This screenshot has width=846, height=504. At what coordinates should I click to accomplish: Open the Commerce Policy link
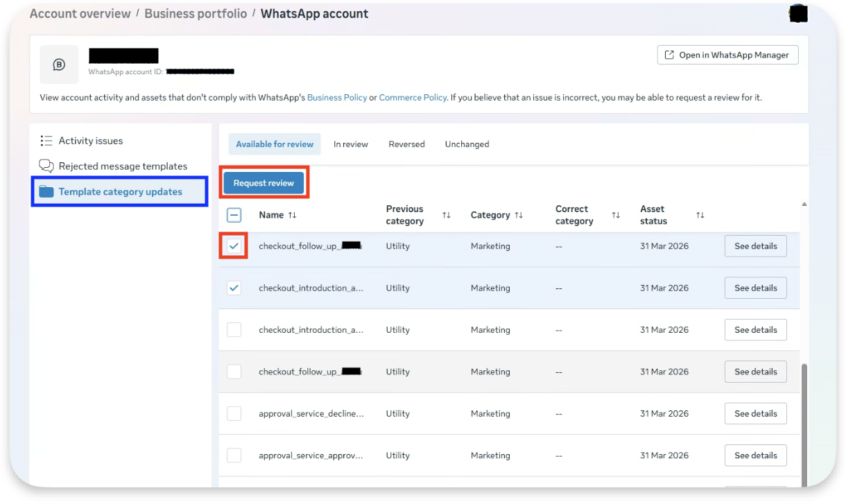coord(413,98)
